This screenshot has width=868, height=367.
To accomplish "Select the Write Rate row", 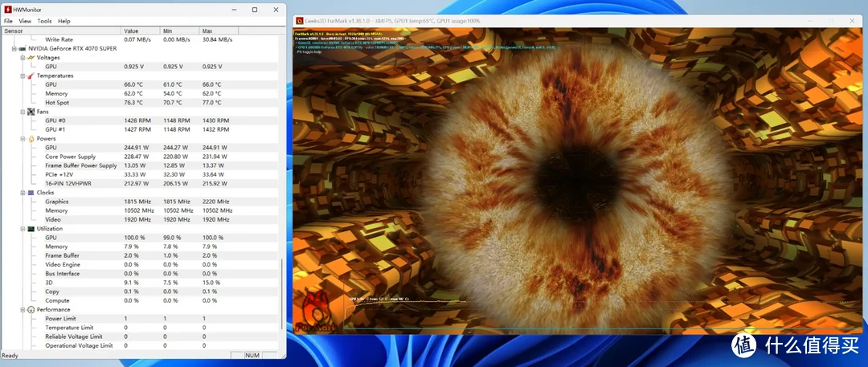I will (x=141, y=39).
